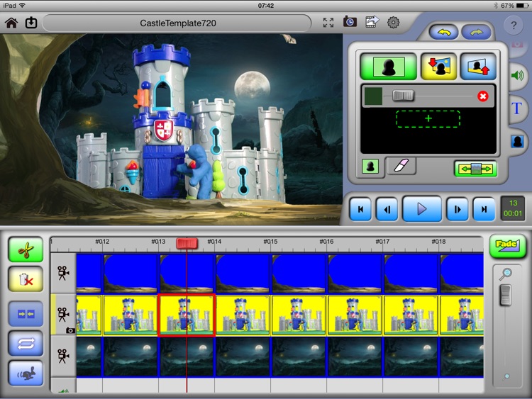
Task: Open the sound speaker side tab
Action: click(x=517, y=75)
